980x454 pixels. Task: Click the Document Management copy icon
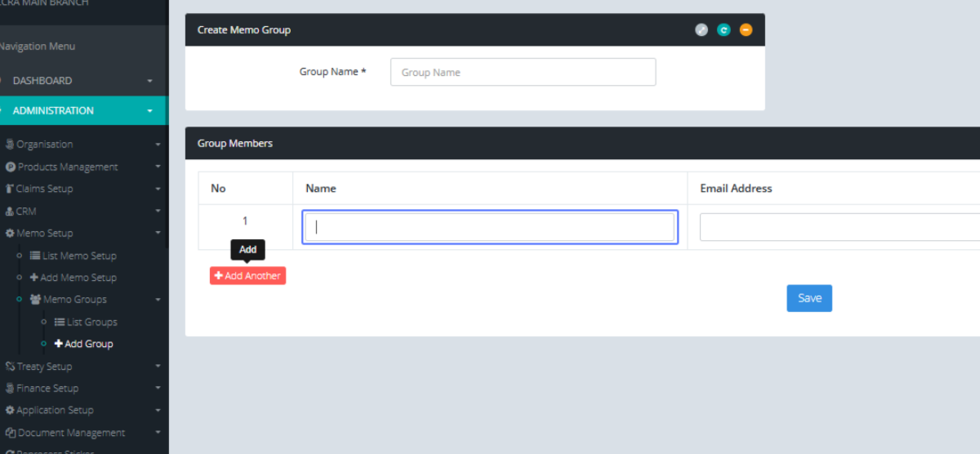click(x=11, y=433)
